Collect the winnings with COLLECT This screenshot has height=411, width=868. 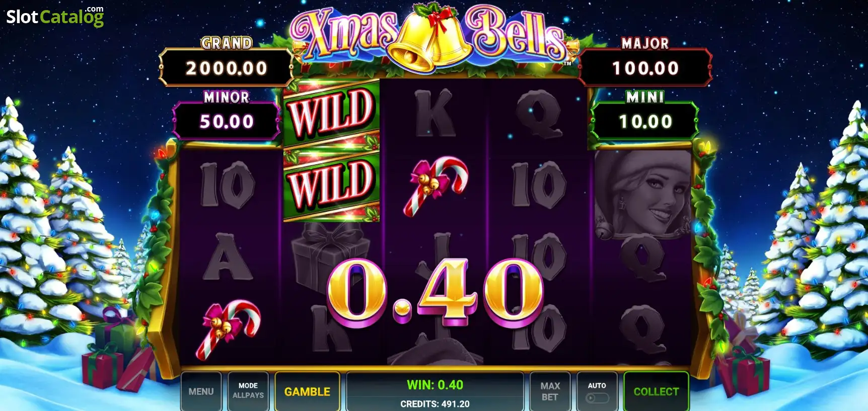pyautogui.click(x=656, y=391)
